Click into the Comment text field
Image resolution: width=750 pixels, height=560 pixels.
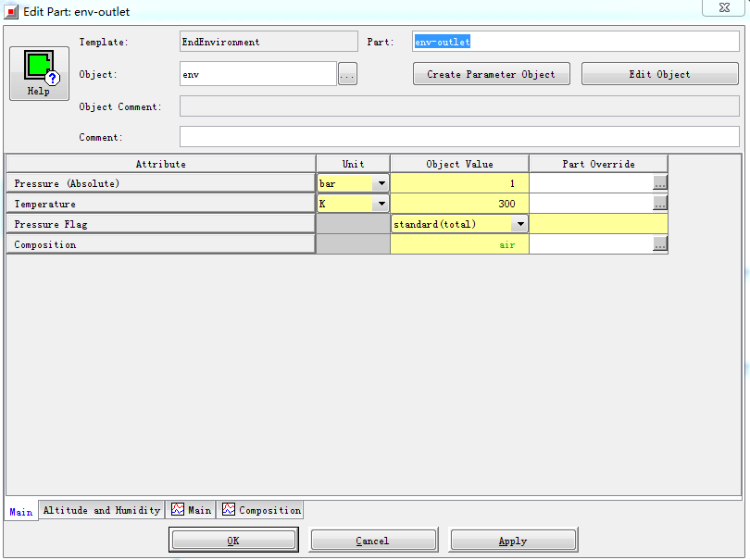pyautogui.click(x=458, y=137)
